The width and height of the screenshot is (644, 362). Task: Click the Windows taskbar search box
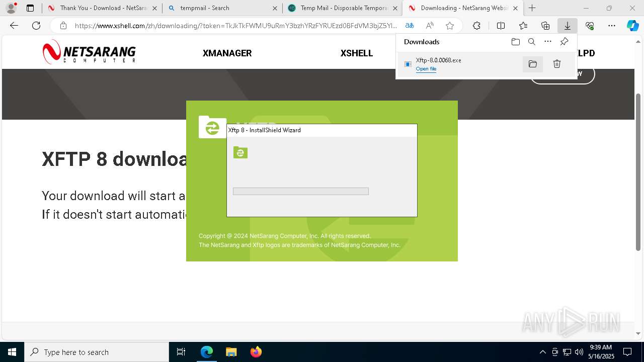point(97,352)
